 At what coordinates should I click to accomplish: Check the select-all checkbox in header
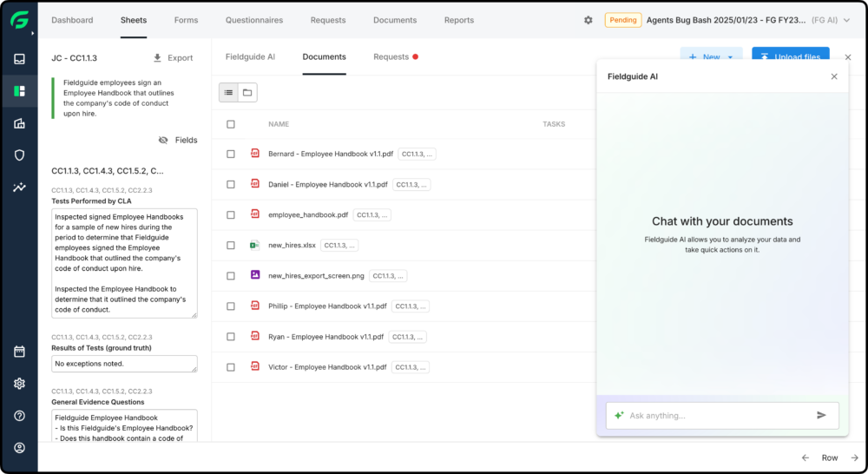(231, 124)
